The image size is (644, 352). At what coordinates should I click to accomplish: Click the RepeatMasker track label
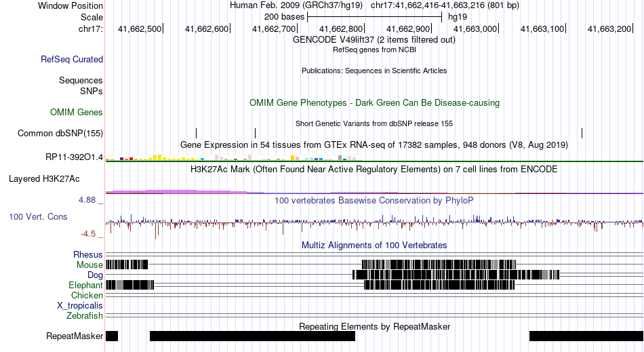pos(75,336)
